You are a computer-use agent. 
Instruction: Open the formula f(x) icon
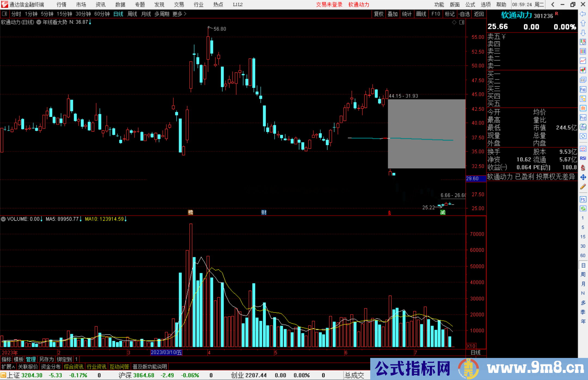[x=583, y=127]
